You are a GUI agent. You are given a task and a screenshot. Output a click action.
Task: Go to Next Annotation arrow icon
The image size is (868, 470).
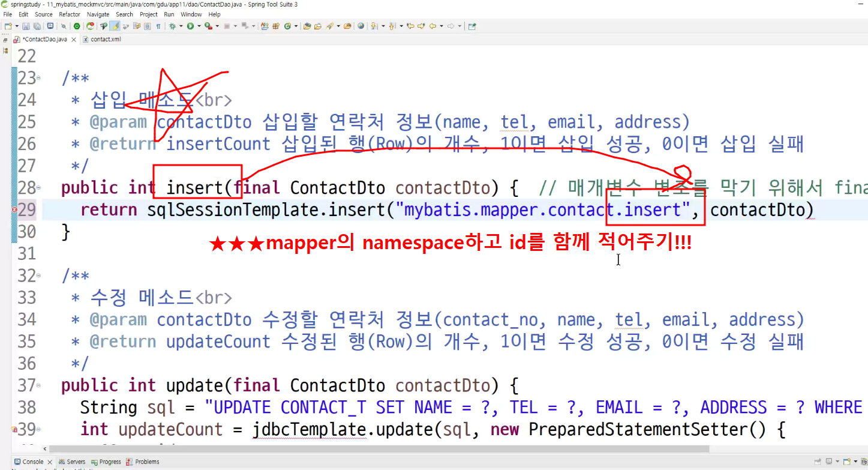(374, 26)
